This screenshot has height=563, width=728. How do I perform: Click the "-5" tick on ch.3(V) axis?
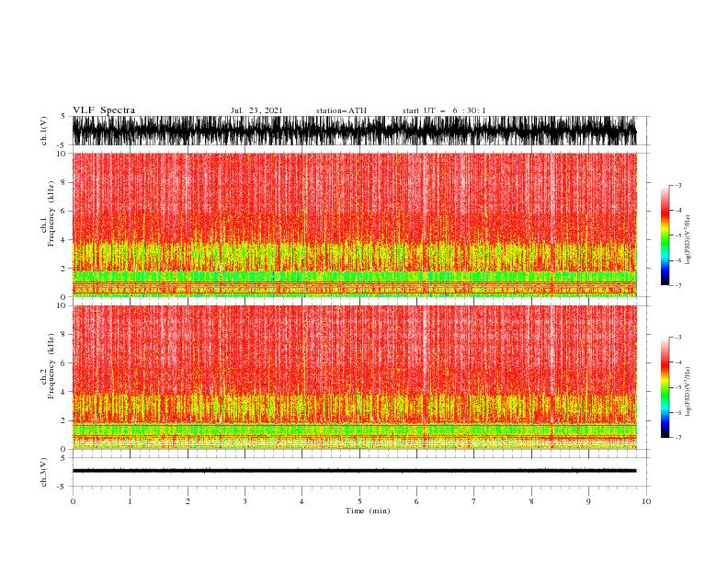[63, 487]
